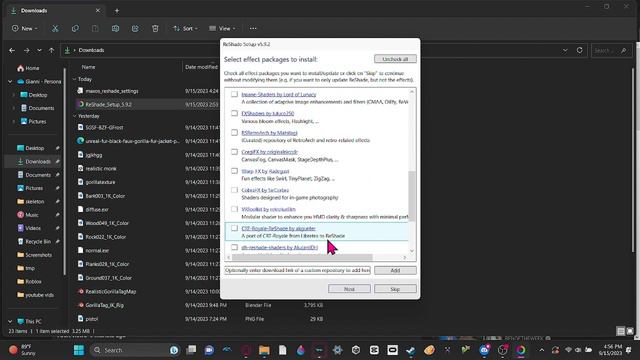This screenshot has width=640, height=360.
Task: Open the Insane-Shaders by Lord of Lunacy link
Action: (x=278, y=94)
